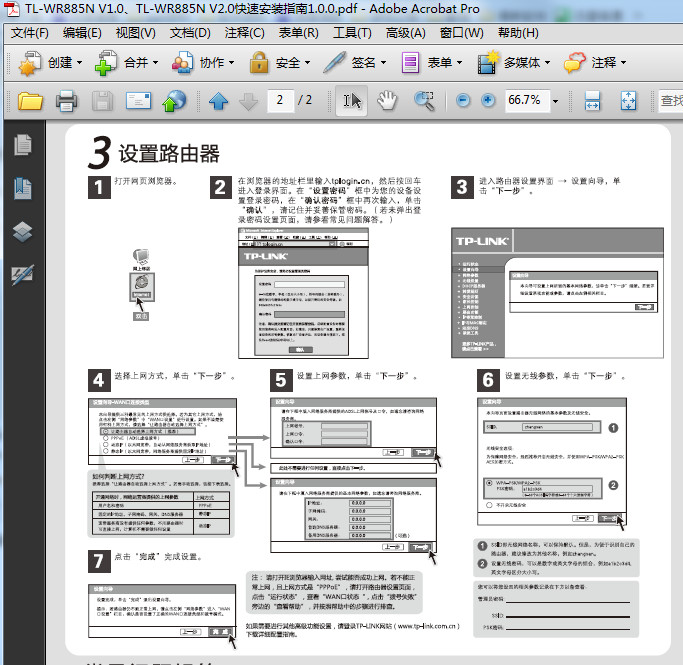Open the 工具(T) menu
The width and height of the screenshot is (683, 665).
pyautogui.click(x=352, y=33)
